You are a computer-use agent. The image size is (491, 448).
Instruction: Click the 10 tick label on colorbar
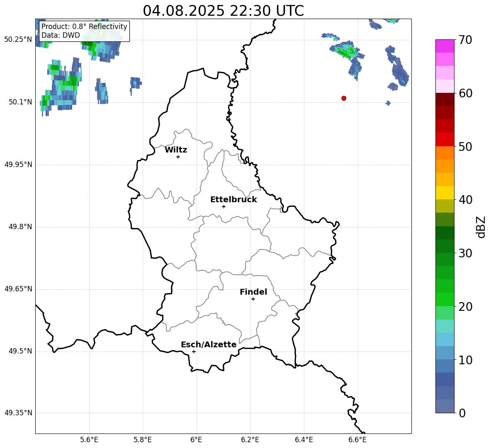[x=465, y=360]
